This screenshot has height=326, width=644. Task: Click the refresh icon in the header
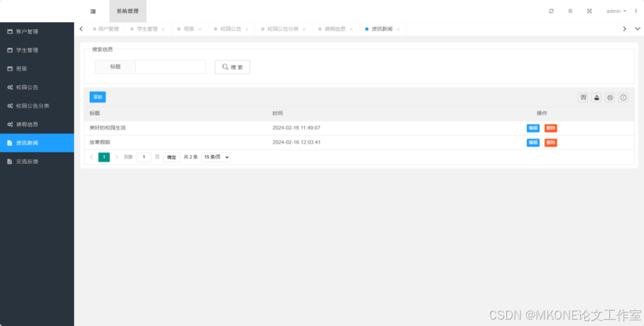[551, 11]
